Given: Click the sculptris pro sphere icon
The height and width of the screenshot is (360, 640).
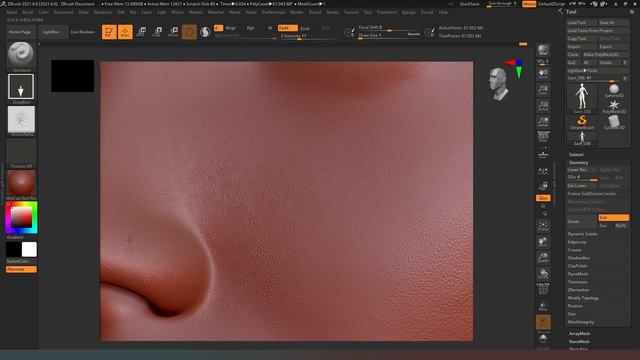Looking at the screenshot, I should (205, 32).
